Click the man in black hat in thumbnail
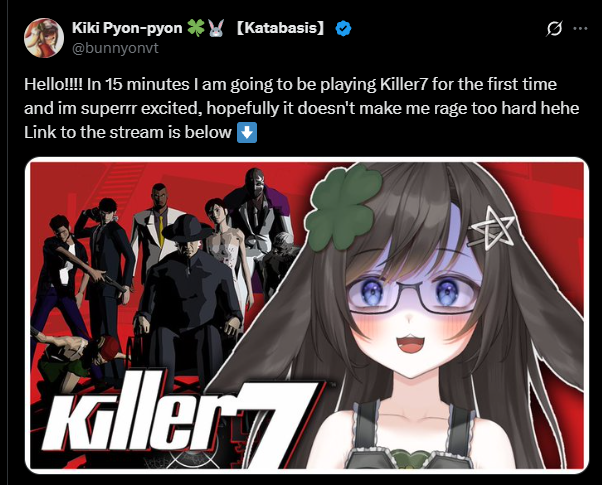This screenshot has height=485, width=602. [x=188, y=292]
